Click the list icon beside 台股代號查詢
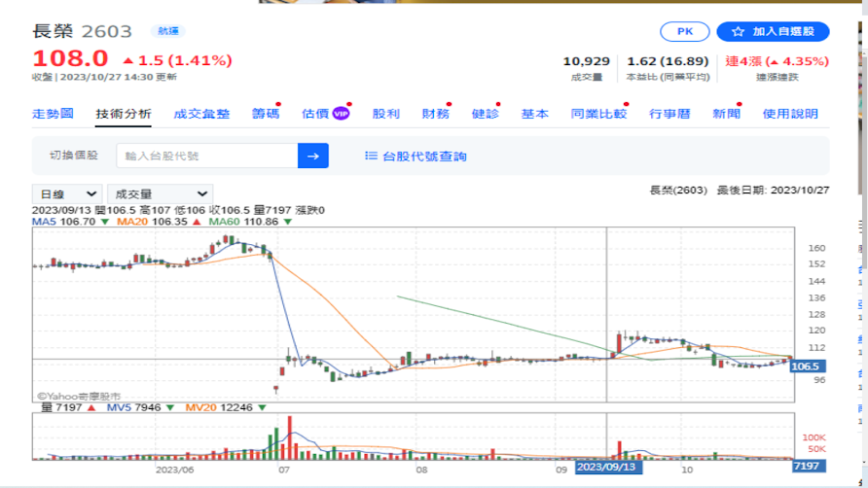 [x=371, y=157]
